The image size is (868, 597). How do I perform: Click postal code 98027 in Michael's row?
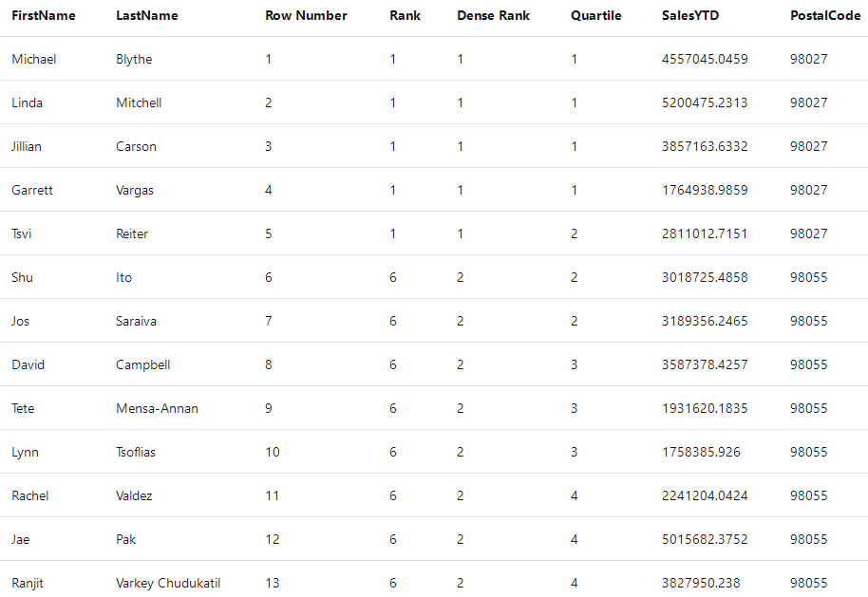tap(809, 59)
